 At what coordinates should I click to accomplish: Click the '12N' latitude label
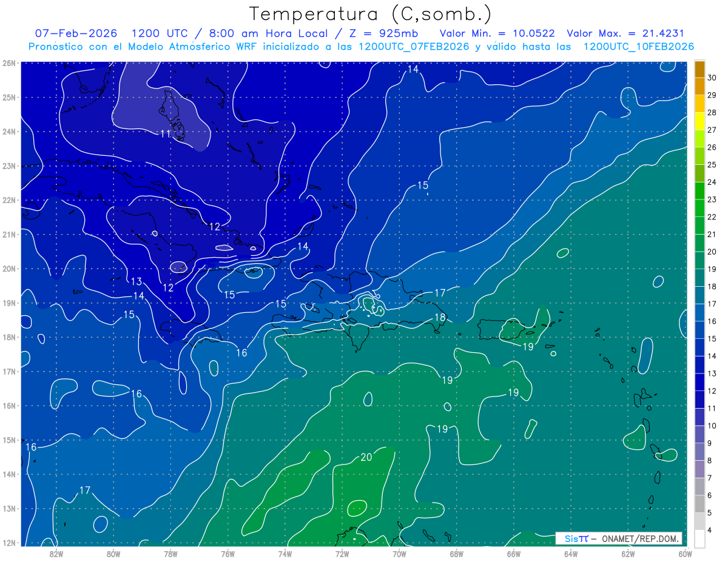pyautogui.click(x=8, y=543)
